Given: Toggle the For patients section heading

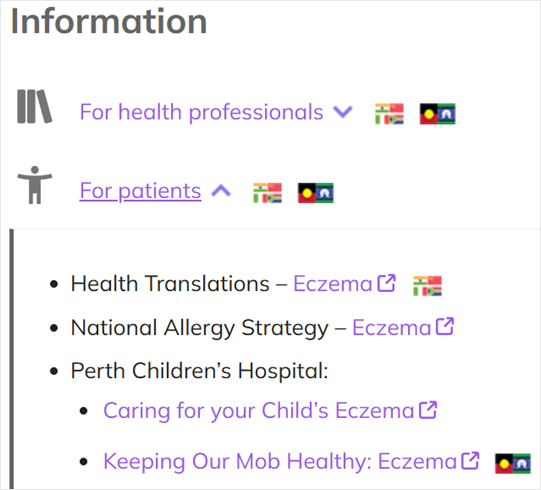Looking at the screenshot, I should [140, 190].
